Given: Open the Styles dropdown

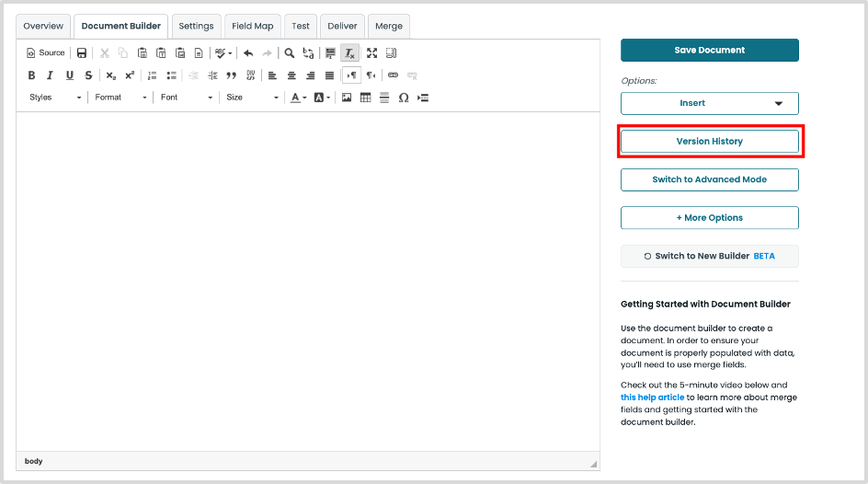Looking at the screenshot, I should [x=54, y=98].
